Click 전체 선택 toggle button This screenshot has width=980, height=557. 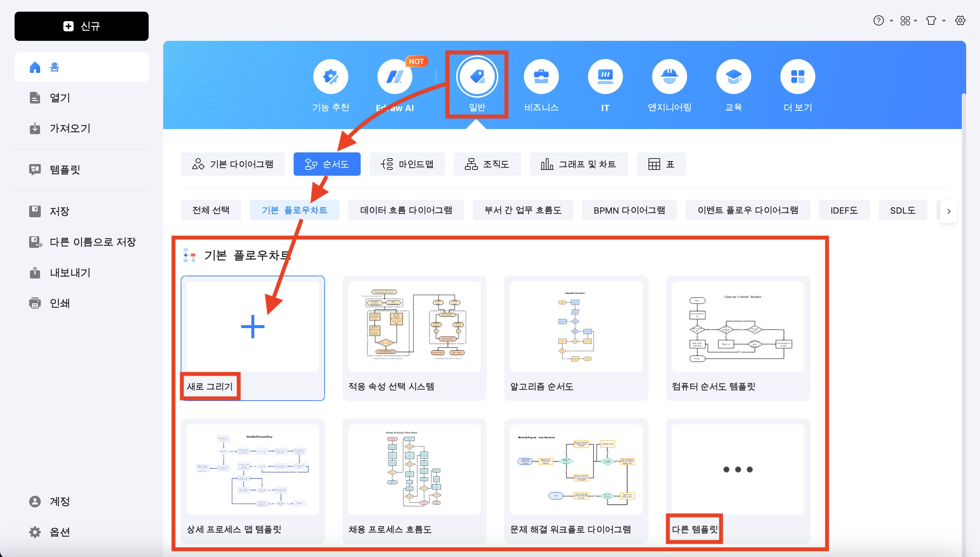coord(210,210)
